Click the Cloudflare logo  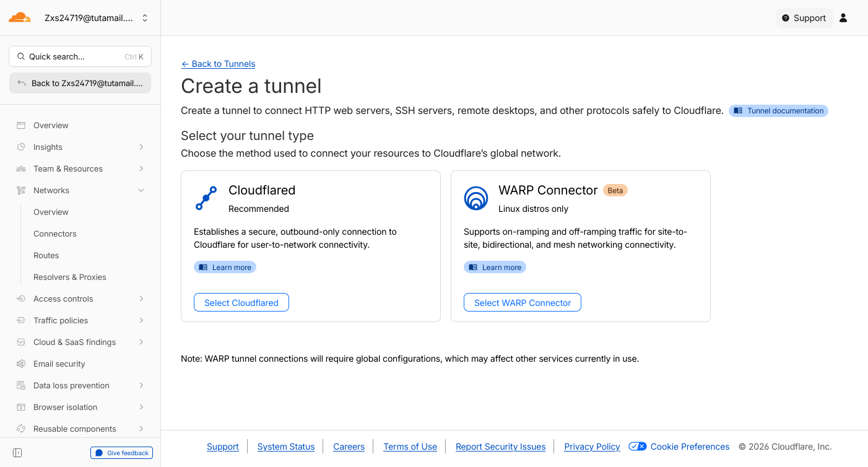[x=20, y=17]
